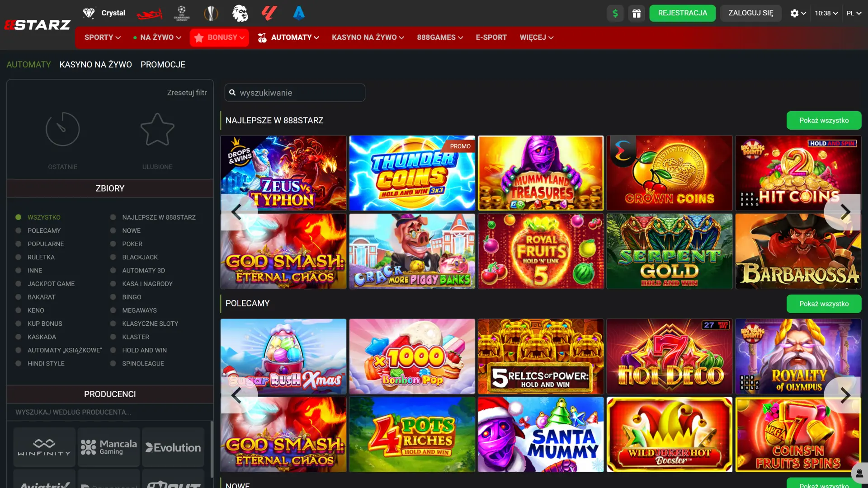
Task: Expand the Sporty dropdown menu
Action: 102,38
